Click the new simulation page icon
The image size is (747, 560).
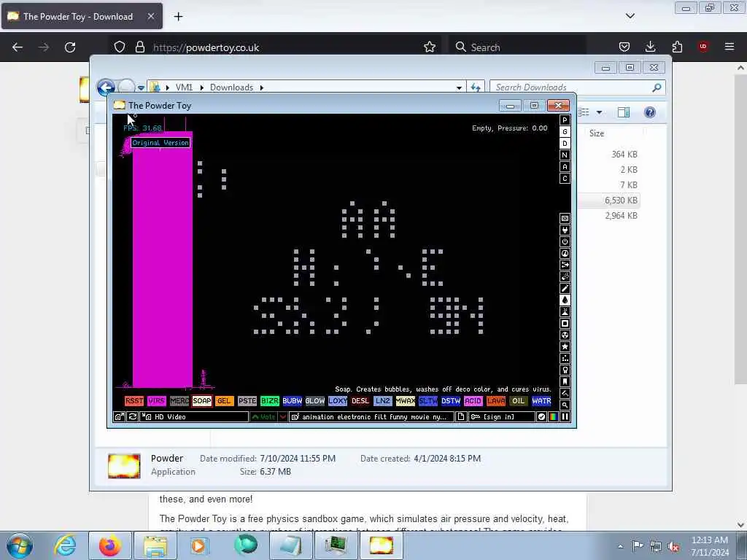click(461, 416)
